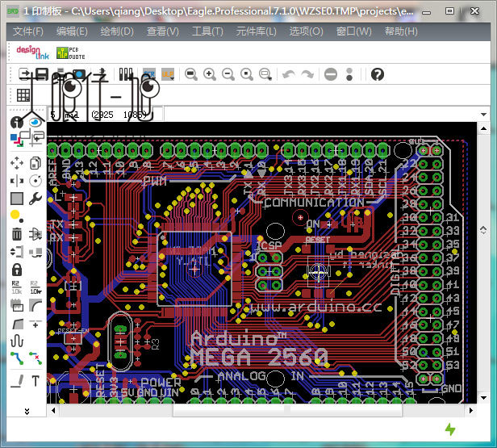Select the Change wrench tool
The width and height of the screenshot is (497, 448).
[35, 199]
